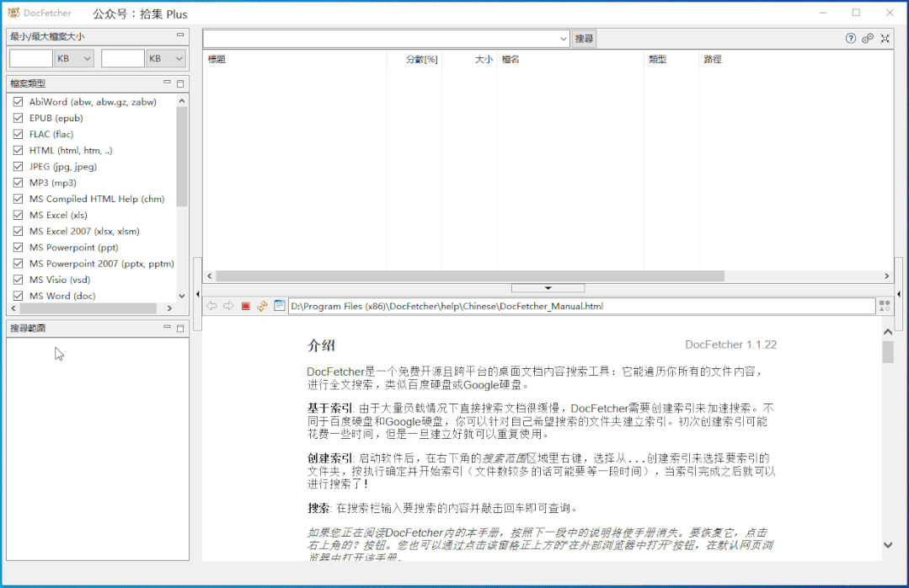Uncheck MS Powerpoint 2007 type
This screenshot has height=588, width=909.
point(18,264)
